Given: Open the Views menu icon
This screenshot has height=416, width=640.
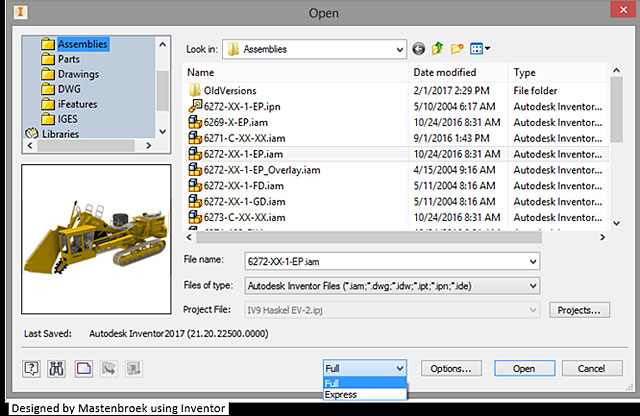Looking at the screenshot, I should (479, 47).
